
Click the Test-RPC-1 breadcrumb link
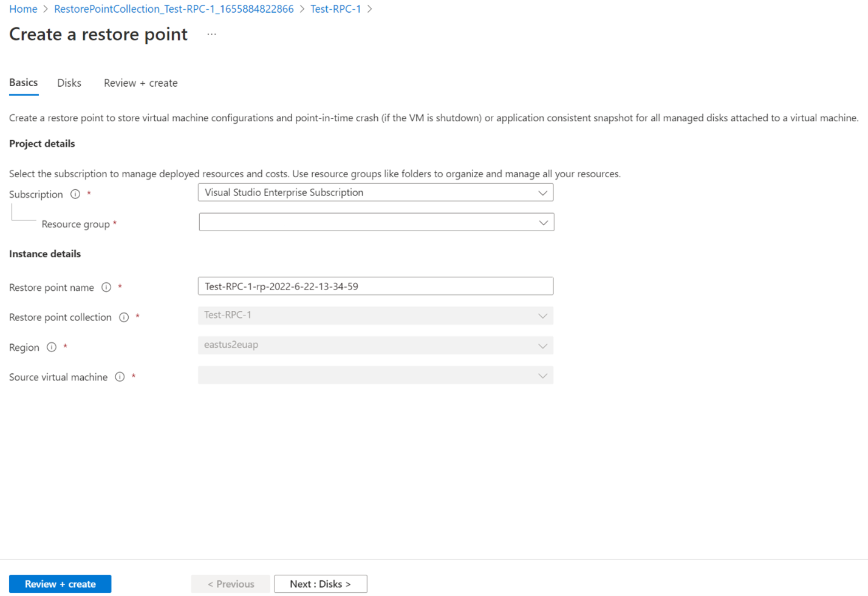tap(335, 8)
